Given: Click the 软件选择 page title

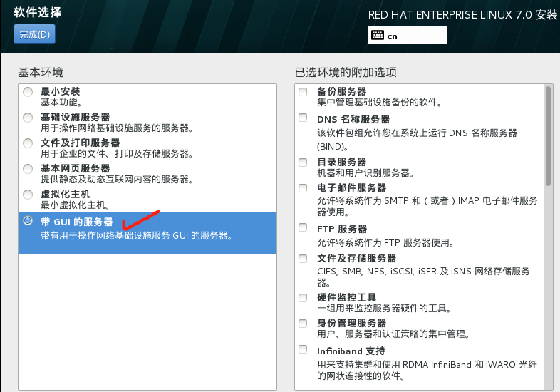Looking at the screenshot, I should click(38, 12).
